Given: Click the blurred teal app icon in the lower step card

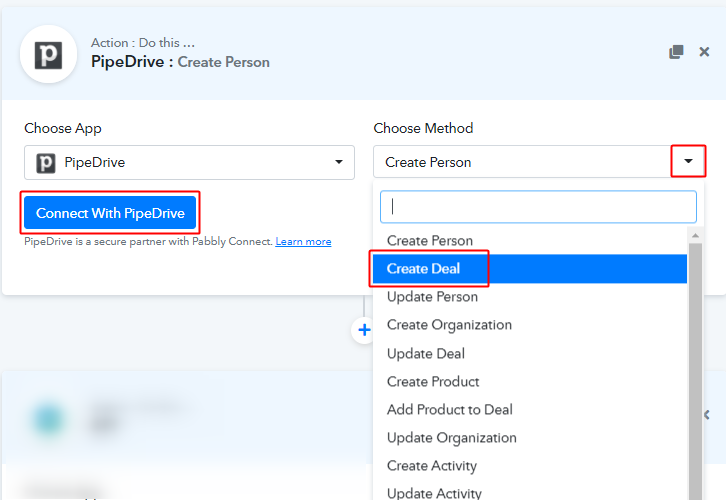Looking at the screenshot, I should click(49, 419).
